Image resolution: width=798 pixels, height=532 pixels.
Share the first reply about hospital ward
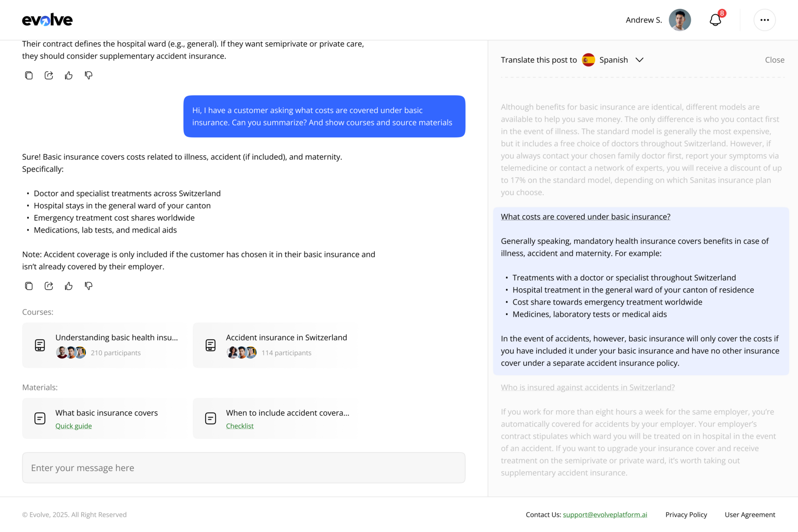49,75
